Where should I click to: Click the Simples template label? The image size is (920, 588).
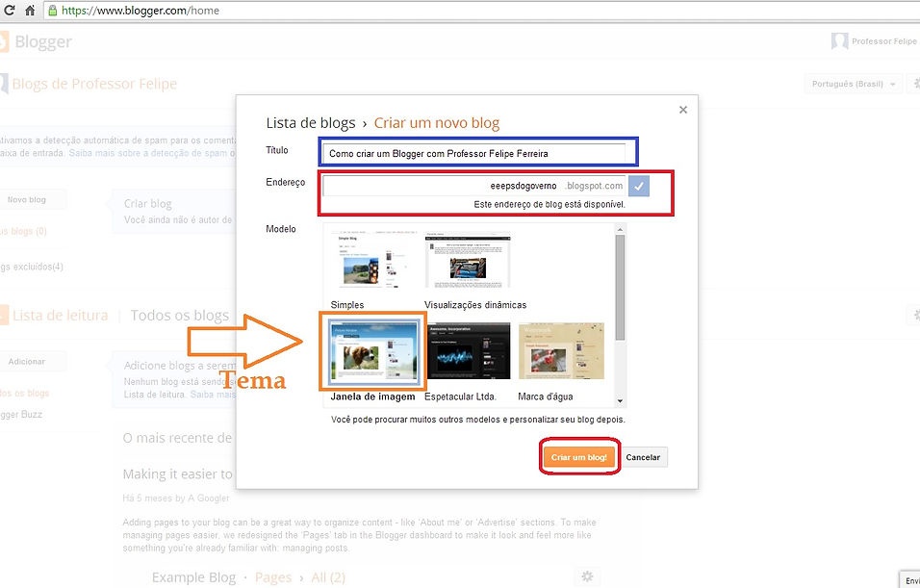(x=347, y=305)
